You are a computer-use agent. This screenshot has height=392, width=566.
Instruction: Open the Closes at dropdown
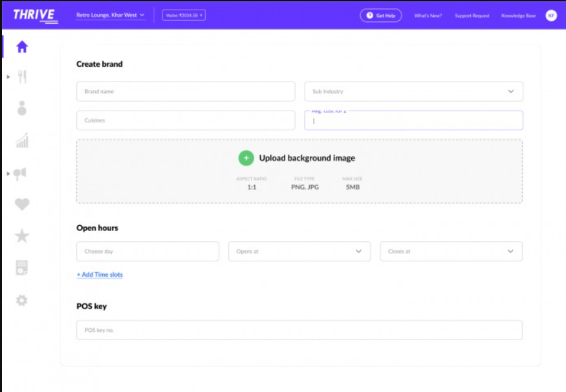tap(451, 251)
